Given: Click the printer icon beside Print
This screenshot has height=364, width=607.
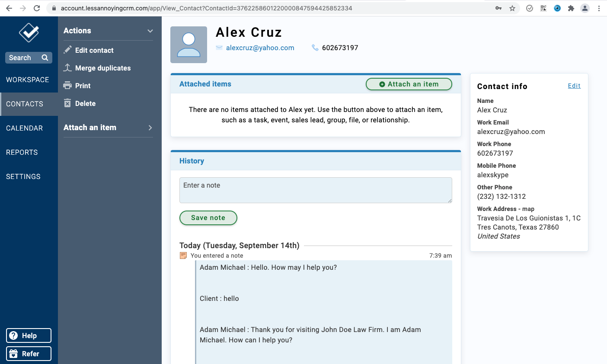Looking at the screenshot, I should pyautogui.click(x=67, y=86).
